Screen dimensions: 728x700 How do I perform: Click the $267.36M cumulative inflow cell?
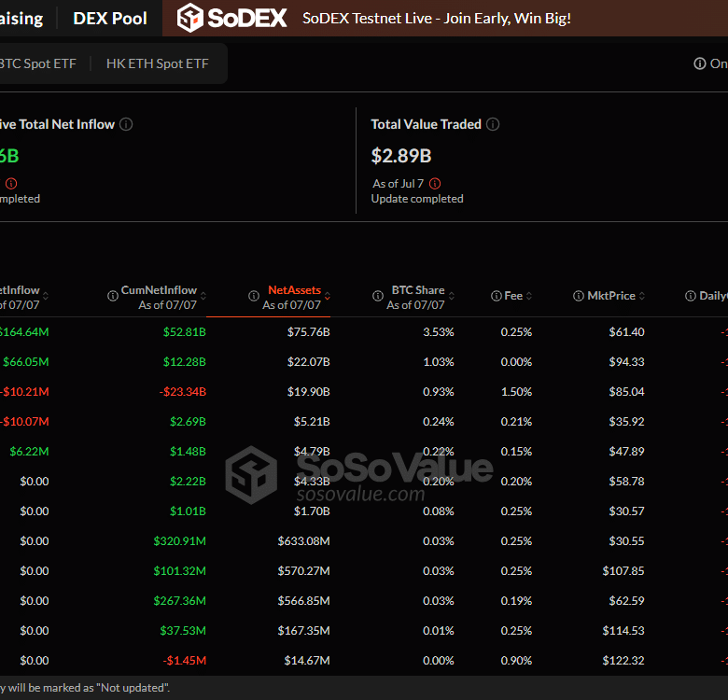[x=180, y=601]
